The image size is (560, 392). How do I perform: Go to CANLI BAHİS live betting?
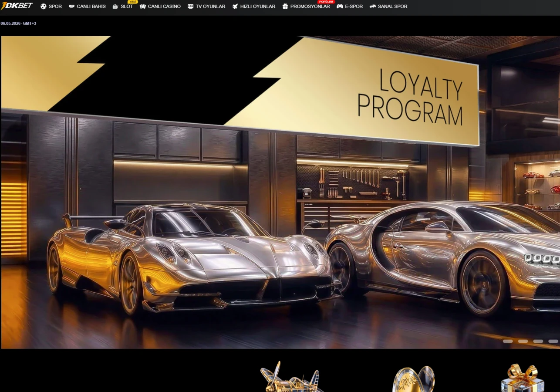click(x=87, y=7)
